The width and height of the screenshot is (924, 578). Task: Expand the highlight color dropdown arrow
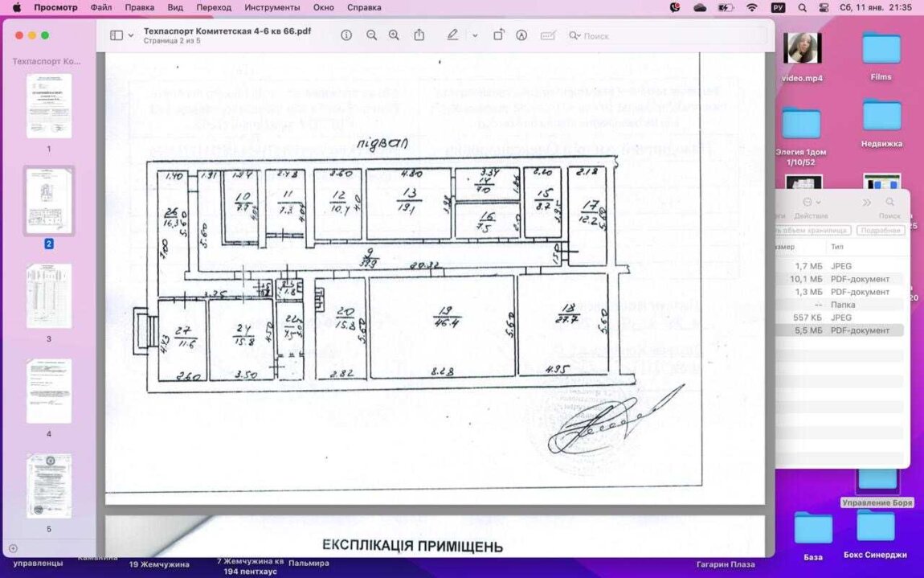(475, 35)
